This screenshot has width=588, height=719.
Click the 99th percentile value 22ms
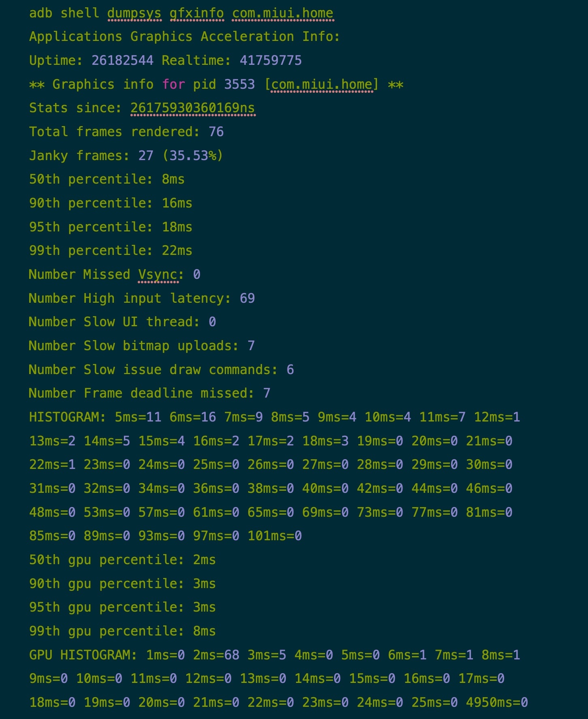tap(177, 250)
